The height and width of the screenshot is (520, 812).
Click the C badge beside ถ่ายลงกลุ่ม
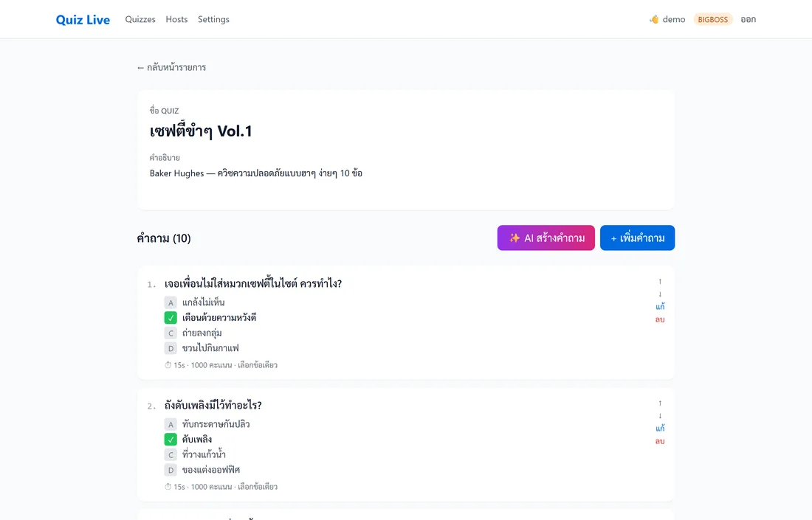pyautogui.click(x=171, y=333)
